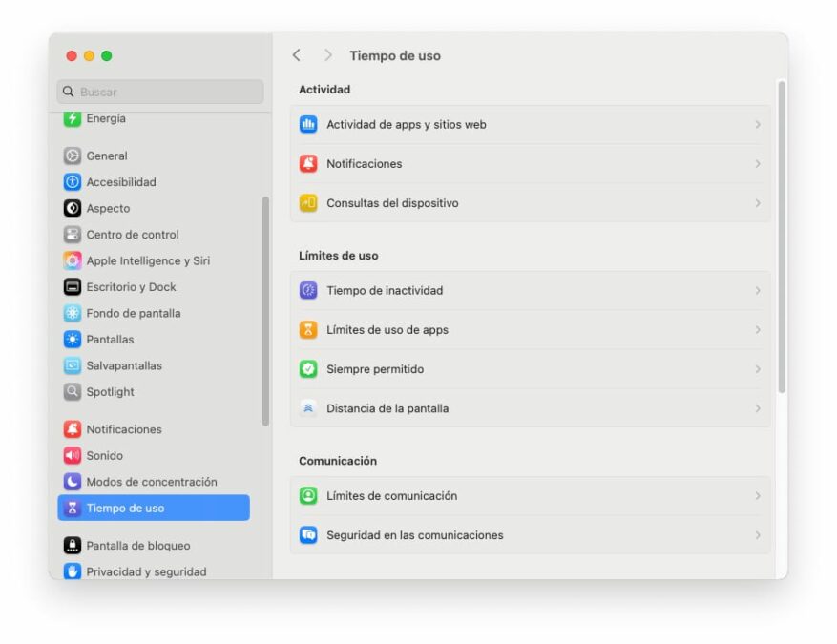Image resolution: width=837 pixels, height=644 pixels.
Task: Select Pantallas in the sidebar
Action: click(x=154, y=339)
